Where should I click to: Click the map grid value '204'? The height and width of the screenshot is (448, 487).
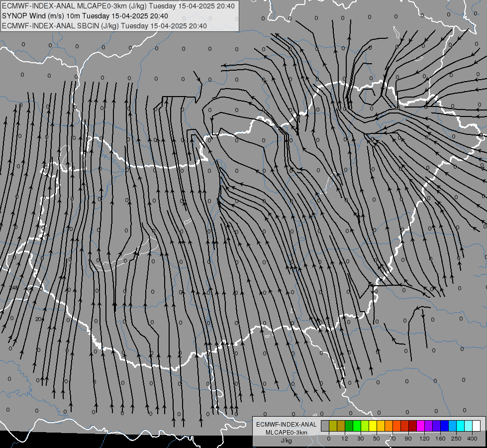(40, 319)
